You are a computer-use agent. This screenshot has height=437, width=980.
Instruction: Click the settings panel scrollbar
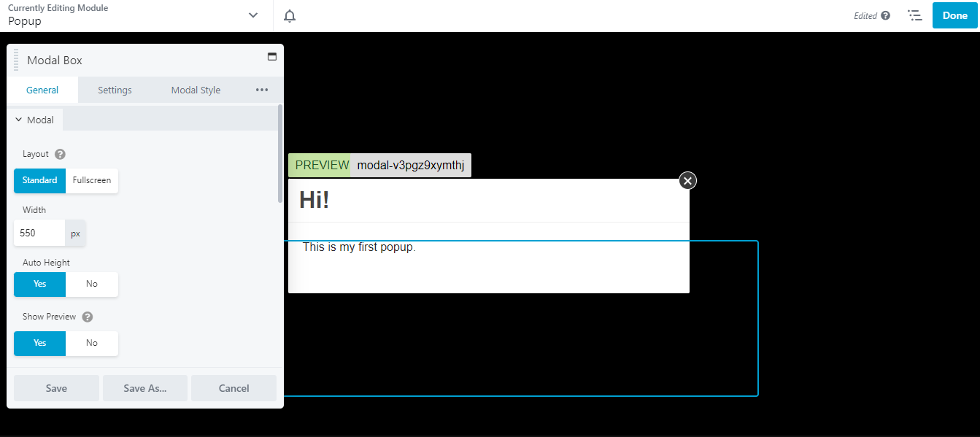[280, 153]
